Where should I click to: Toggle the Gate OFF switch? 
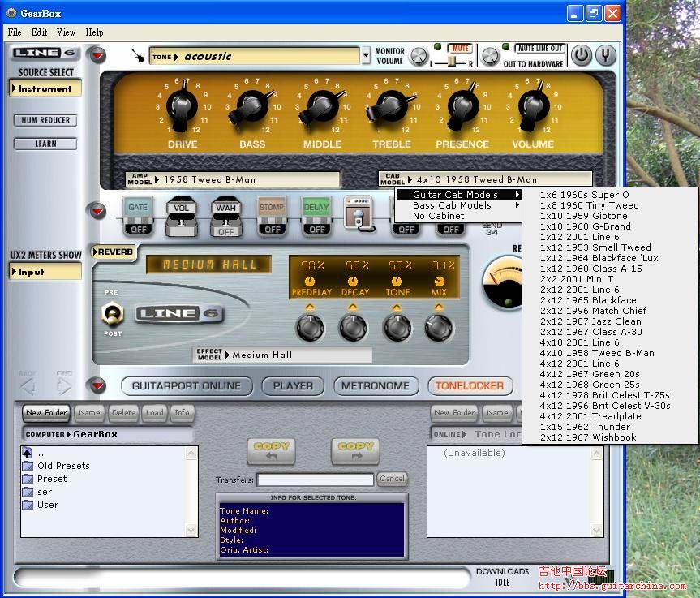pos(139,230)
